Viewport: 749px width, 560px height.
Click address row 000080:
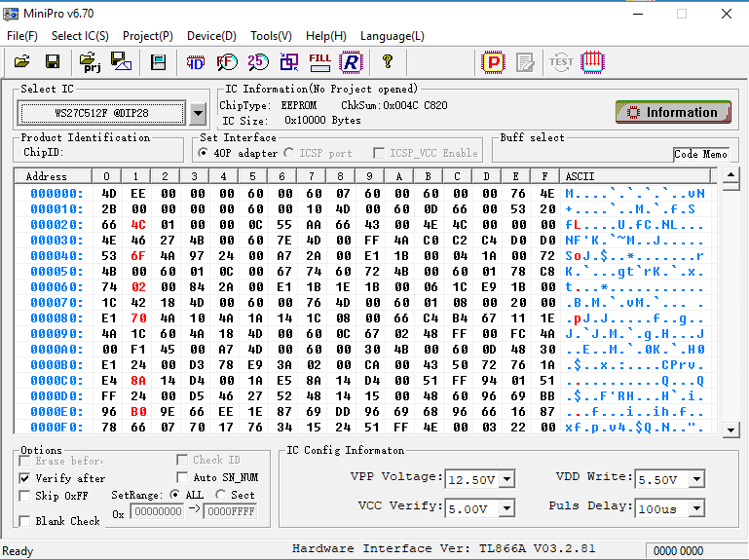(56, 318)
